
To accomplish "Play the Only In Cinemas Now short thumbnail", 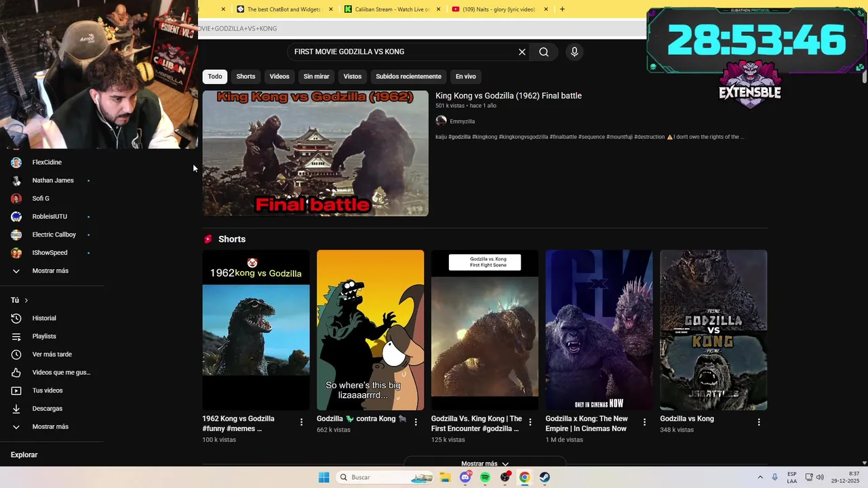I will pos(599,330).
